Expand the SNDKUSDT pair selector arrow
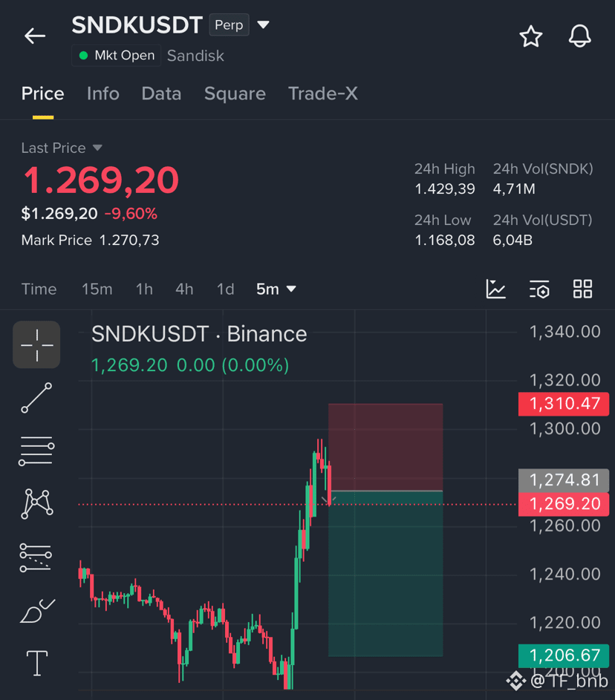The image size is (615, 700). [263, 24]
